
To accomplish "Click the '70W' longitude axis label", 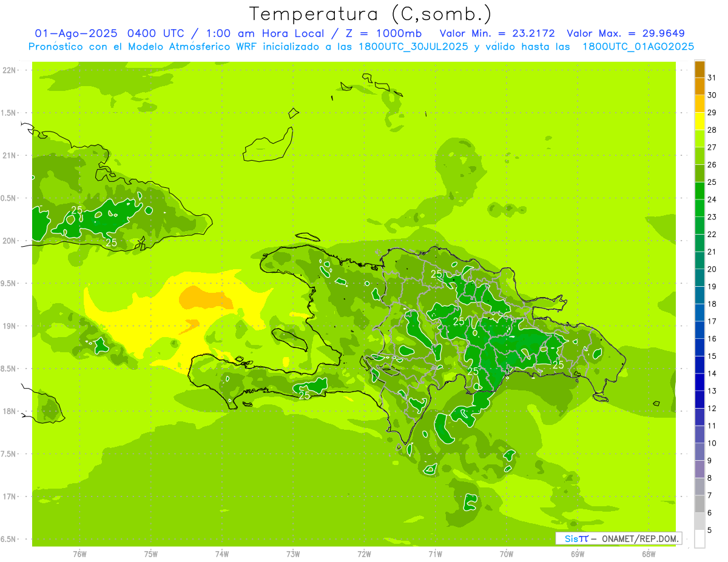I will coord(507,554).
